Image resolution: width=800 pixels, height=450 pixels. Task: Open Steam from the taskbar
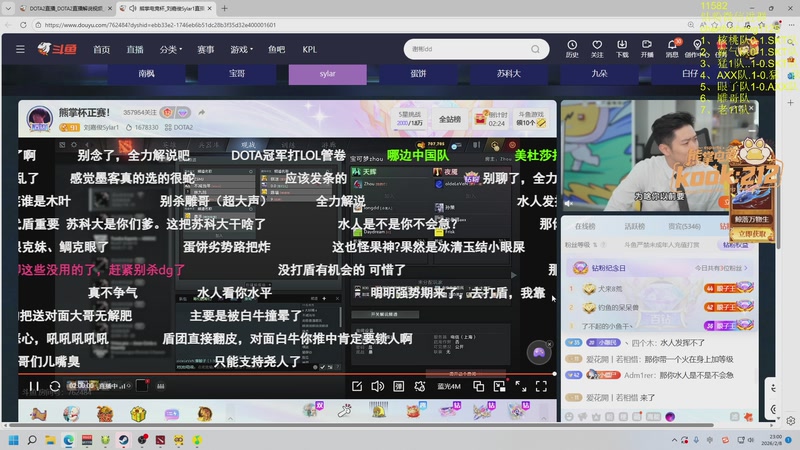124,440
